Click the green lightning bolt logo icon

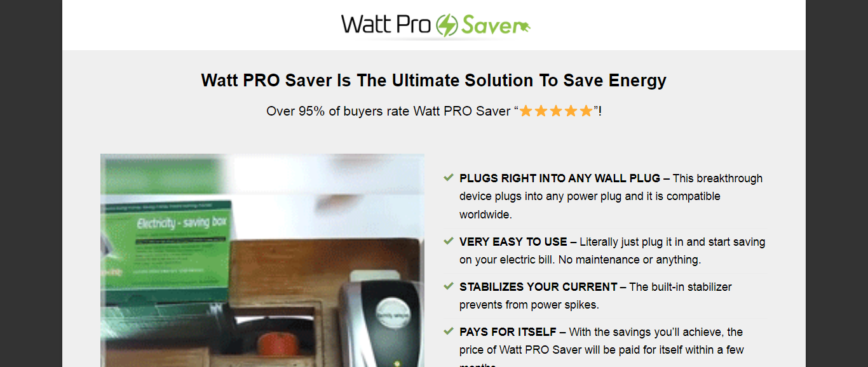point(446,25)
